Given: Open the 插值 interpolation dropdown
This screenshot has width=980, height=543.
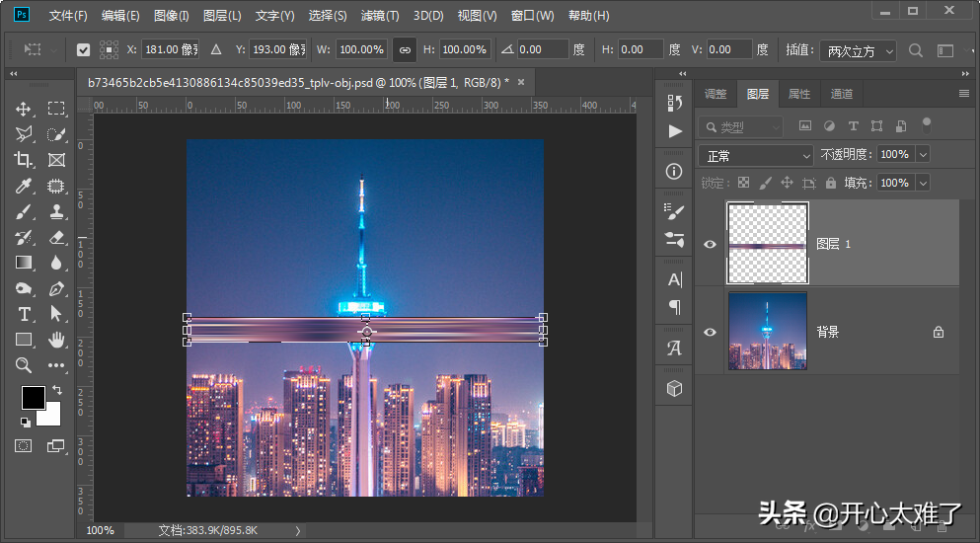Looking at the screenshot, I should pos(858,50).
